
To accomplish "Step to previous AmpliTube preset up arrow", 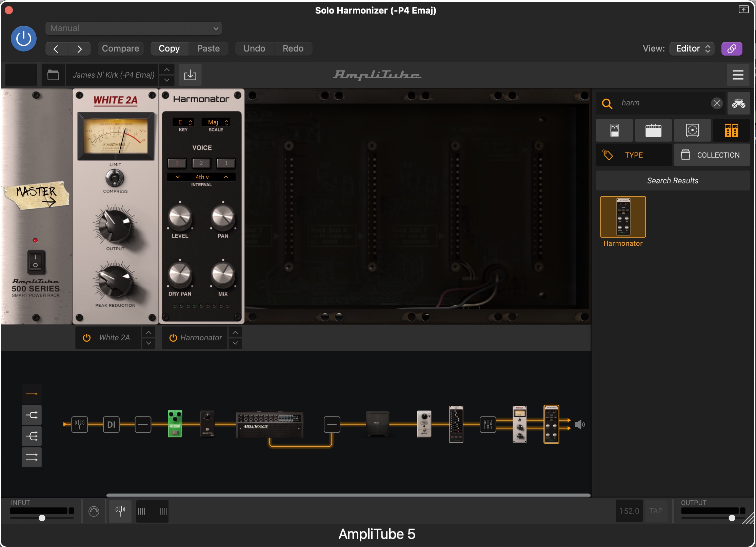I will 167,69.
